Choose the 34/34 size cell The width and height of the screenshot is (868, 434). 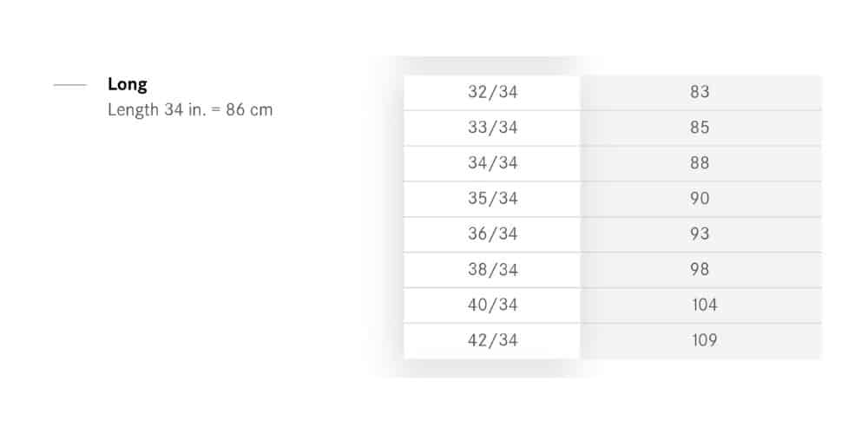point(492,163)
